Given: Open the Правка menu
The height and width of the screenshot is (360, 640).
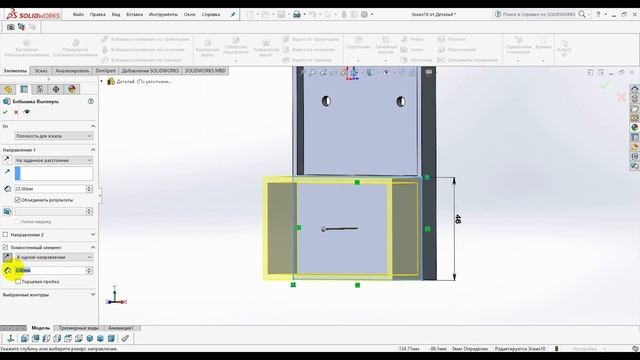Looking at the screenshot, I should click(98, 14).
